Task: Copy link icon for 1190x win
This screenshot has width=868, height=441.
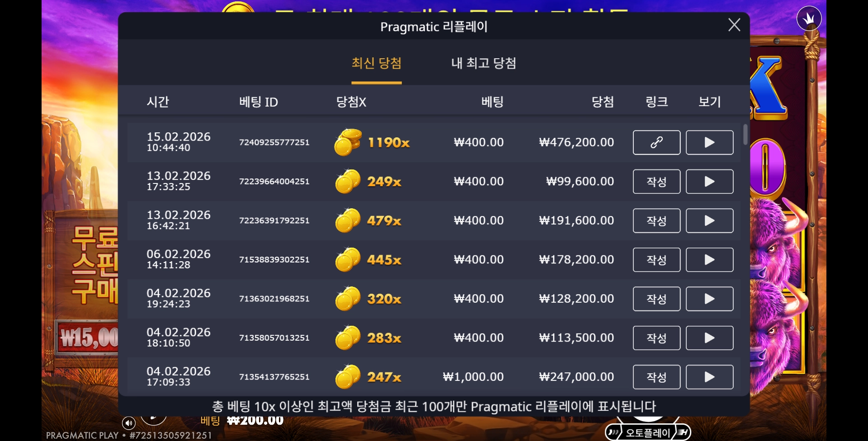Action: [656, 142]
